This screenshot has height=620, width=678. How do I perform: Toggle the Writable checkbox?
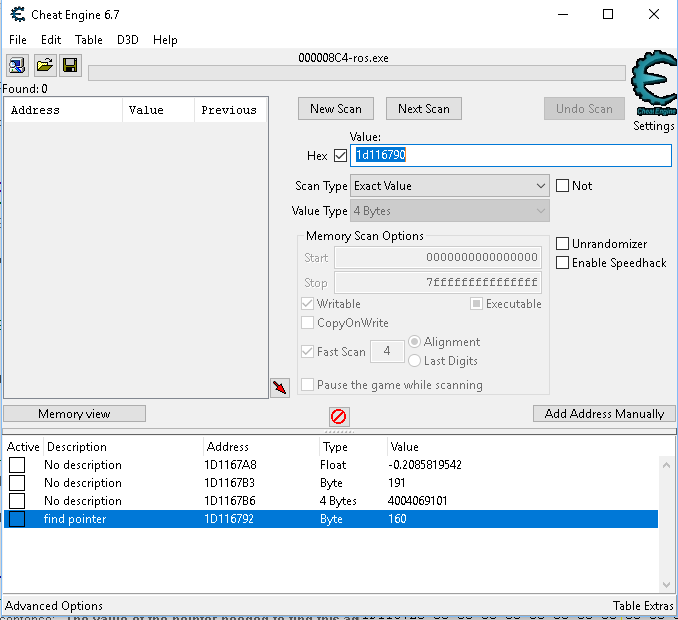tap(307, 304)
